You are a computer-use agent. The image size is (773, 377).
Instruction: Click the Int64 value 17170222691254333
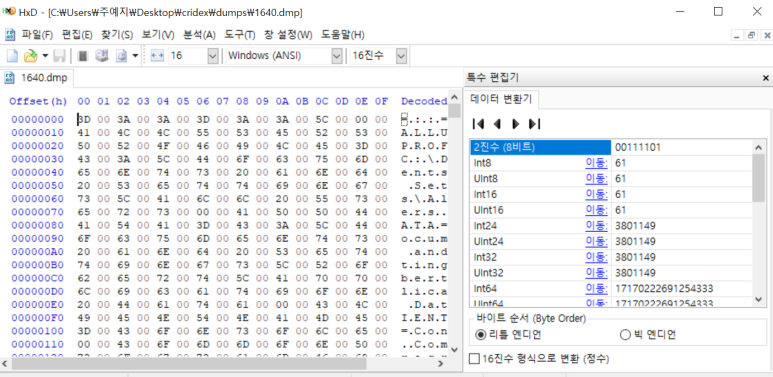tap(664, 289)
